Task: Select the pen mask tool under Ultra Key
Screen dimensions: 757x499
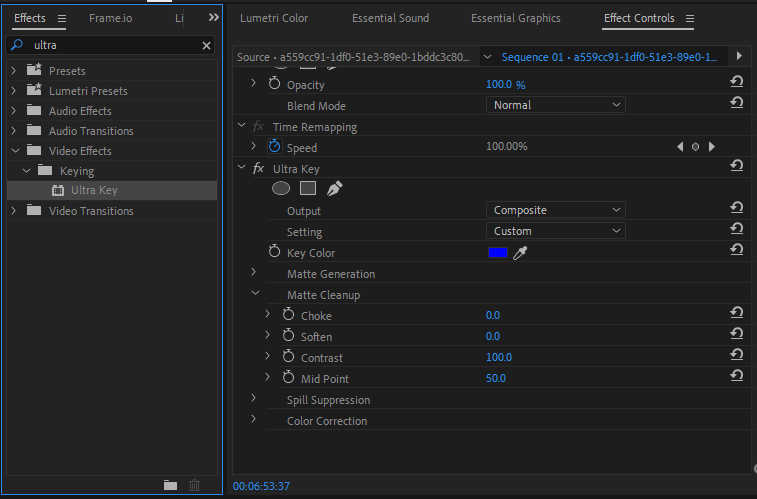Action: [335, 188]
